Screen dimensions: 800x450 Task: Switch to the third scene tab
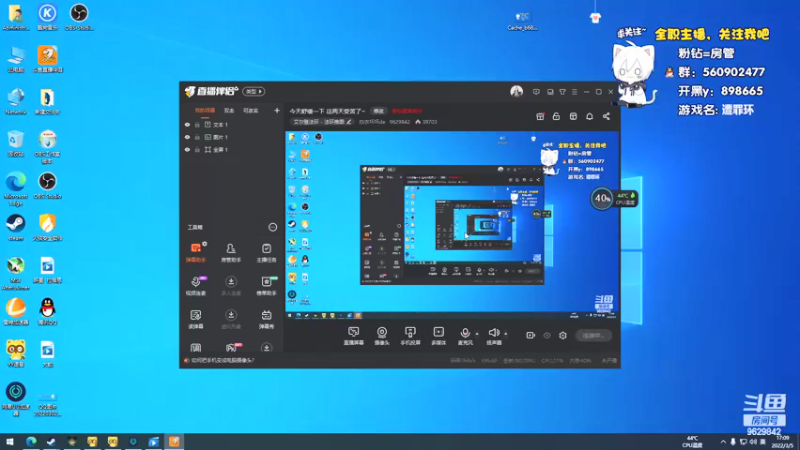tap(251, 110)
